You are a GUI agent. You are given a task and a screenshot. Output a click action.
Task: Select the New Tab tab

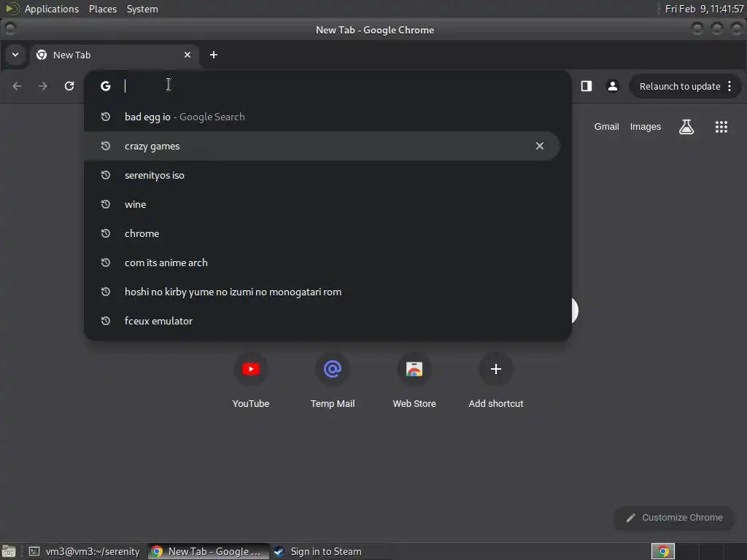pos(115,55)
